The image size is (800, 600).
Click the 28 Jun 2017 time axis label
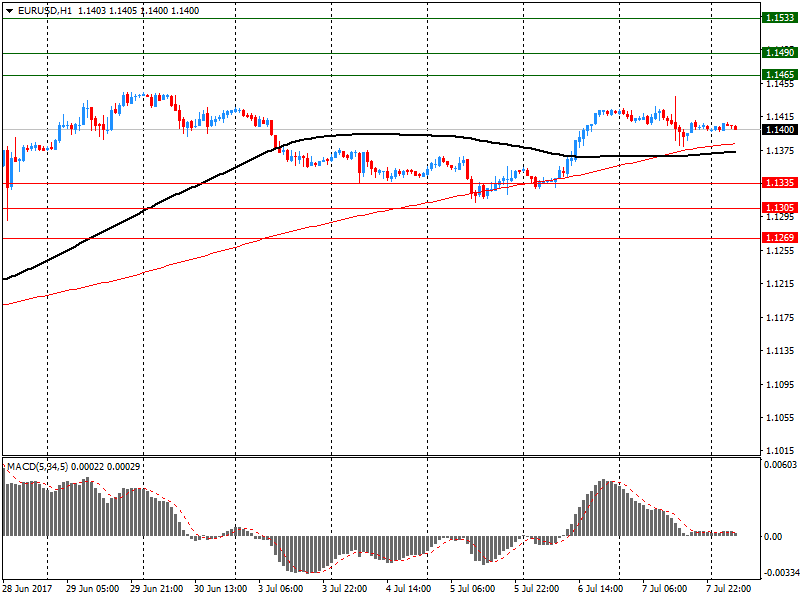coord(28,589)
